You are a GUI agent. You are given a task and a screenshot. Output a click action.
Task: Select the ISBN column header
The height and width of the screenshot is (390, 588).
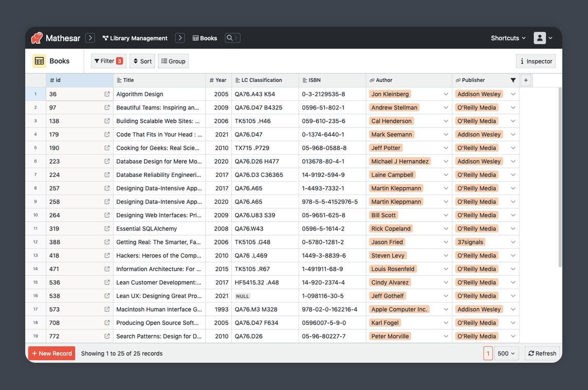[332, 80]
